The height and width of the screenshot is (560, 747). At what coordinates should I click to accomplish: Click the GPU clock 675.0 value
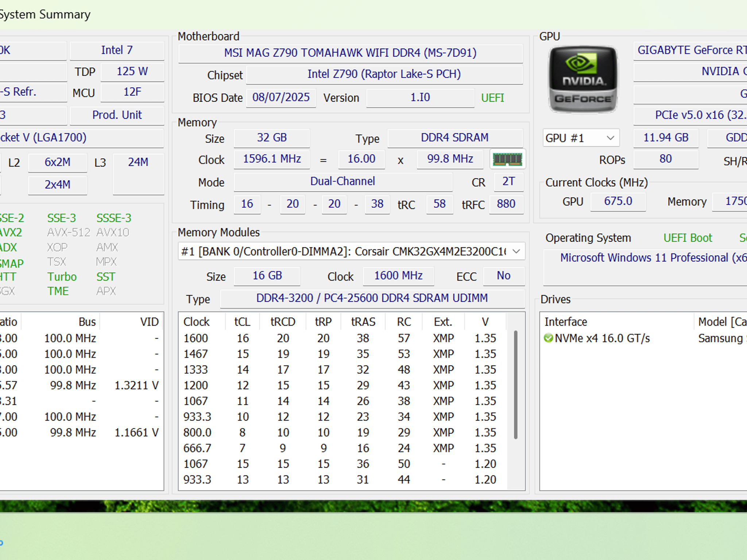[618, 201]
